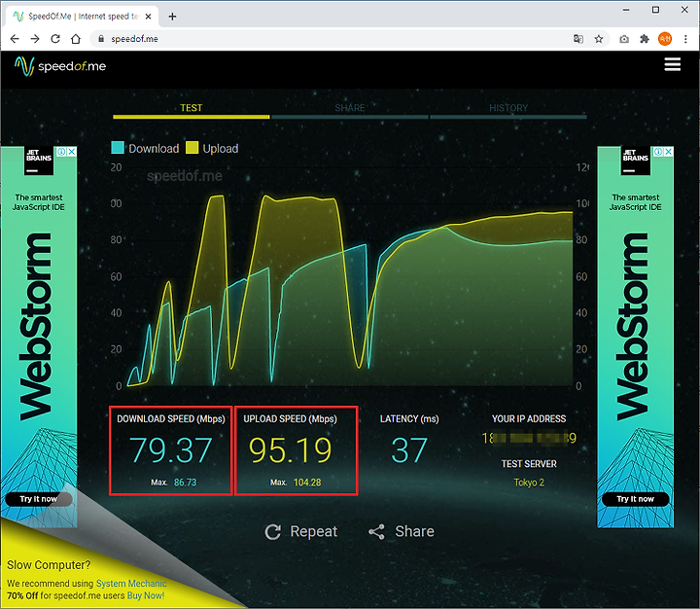Click the max download value 86.73

coord(185,483)
